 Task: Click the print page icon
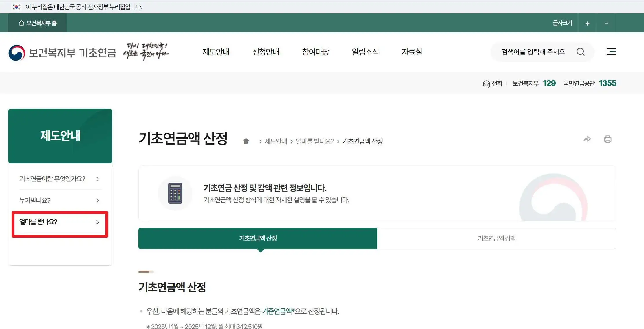point(608,139)
